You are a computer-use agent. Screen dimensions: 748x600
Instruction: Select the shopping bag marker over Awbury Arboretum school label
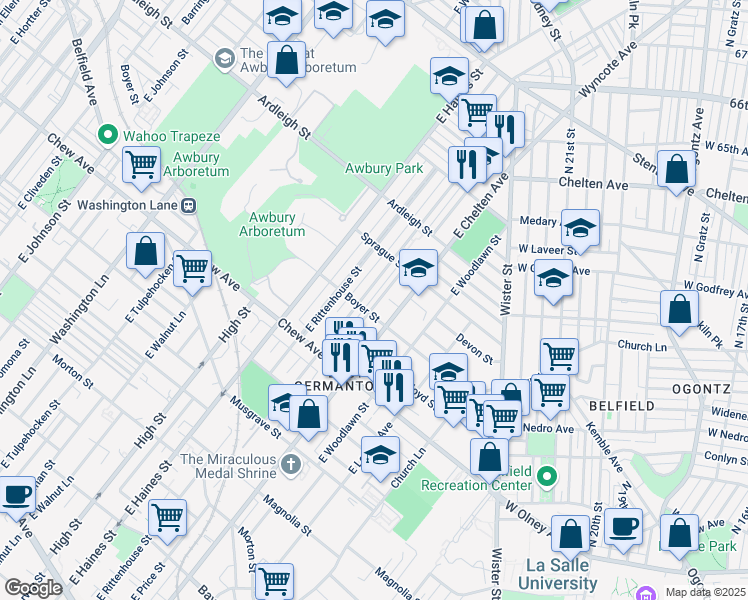[x=286, y=60]
